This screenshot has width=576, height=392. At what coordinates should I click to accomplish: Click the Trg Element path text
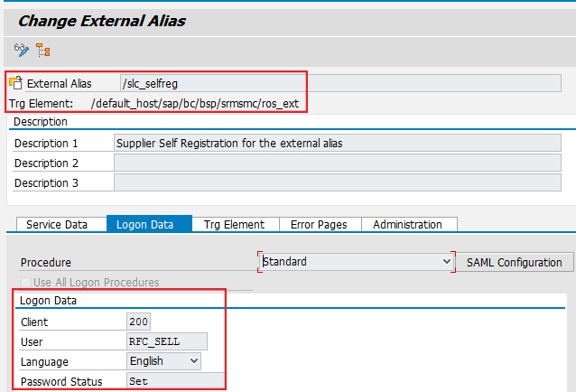pos(194,103)
